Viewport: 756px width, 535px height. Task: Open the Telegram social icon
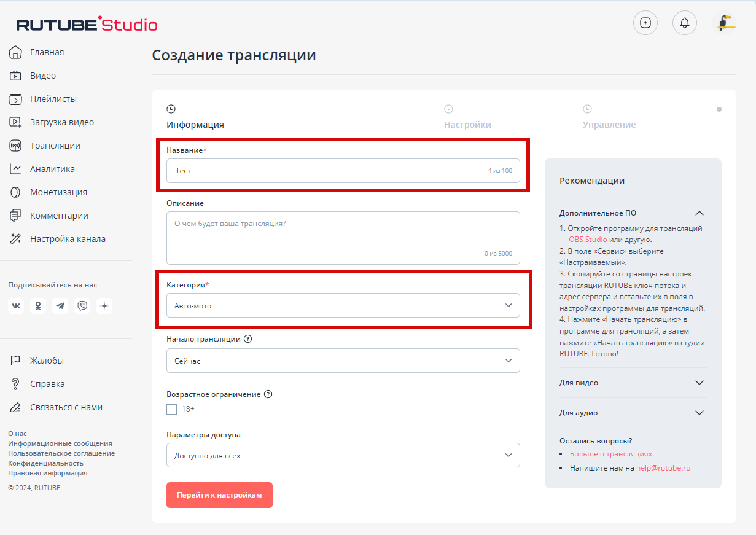point(60,306)
